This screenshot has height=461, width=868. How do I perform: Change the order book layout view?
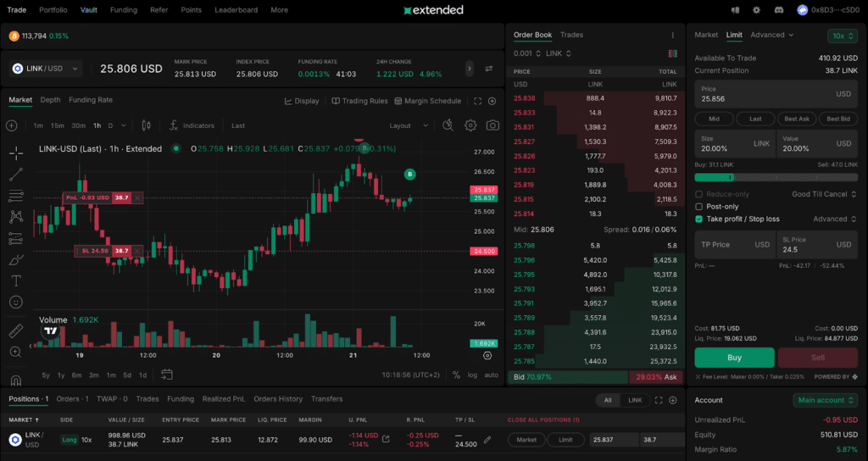672,53
